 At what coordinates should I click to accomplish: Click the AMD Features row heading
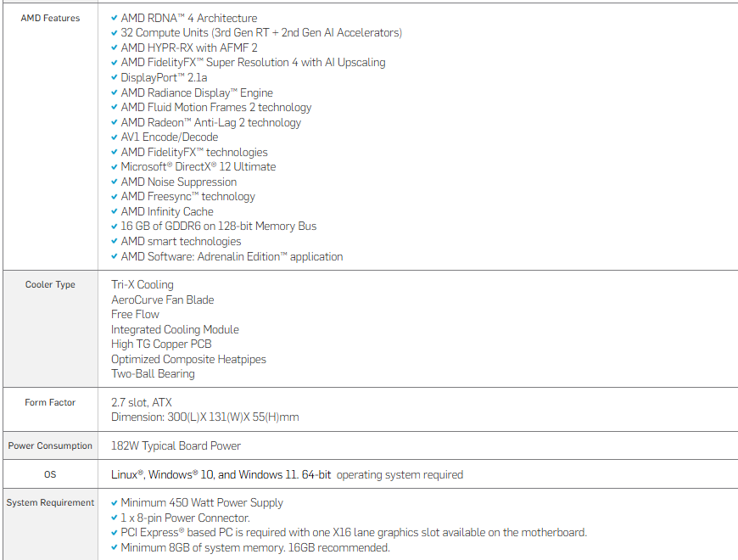(50, 18)
